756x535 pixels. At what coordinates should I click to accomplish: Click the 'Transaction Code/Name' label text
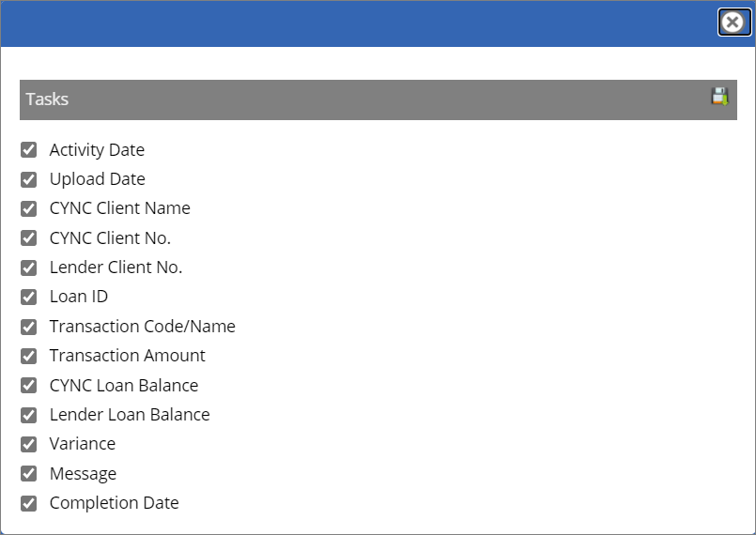coord(142,327)
